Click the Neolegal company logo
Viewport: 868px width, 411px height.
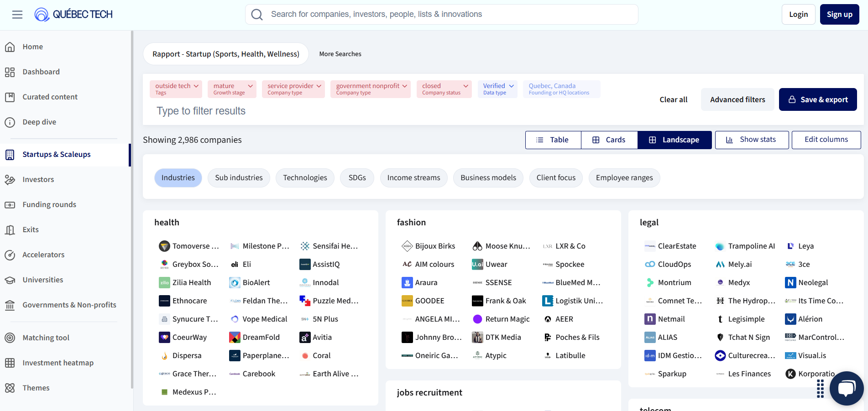point(790,282)
